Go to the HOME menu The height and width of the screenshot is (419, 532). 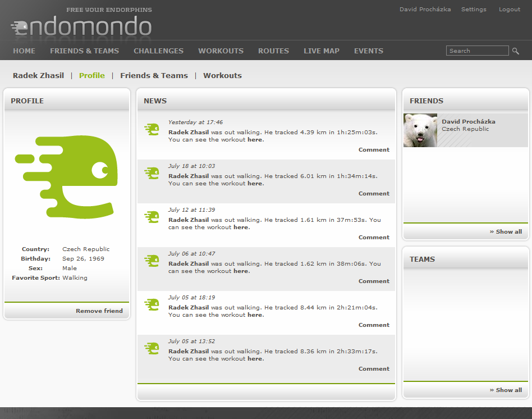[24, 51]
